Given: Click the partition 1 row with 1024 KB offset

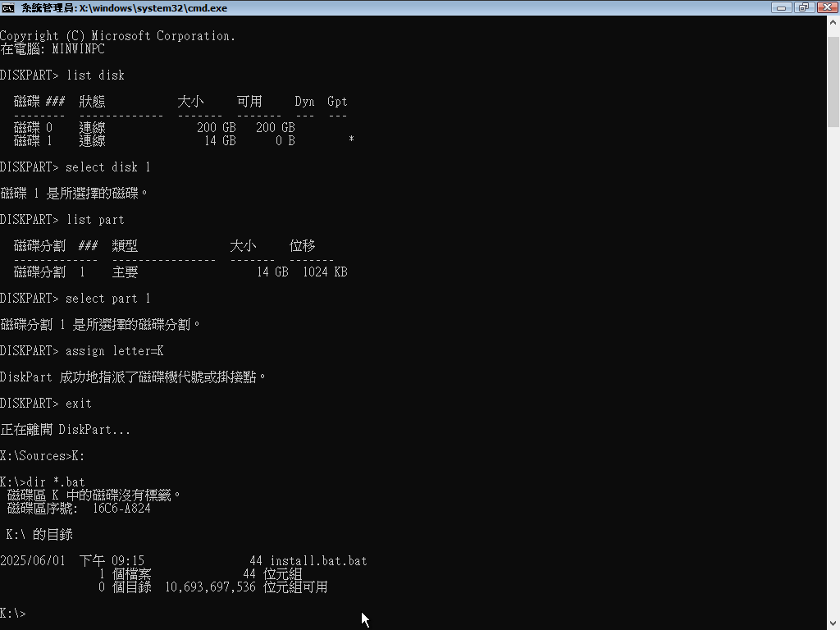Looking at the screenshot, I should (x=180, y=272).
